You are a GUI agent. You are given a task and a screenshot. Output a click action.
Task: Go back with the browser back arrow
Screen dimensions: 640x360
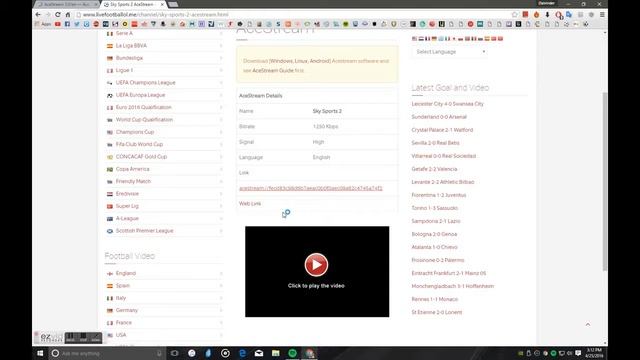click(38, 14)
